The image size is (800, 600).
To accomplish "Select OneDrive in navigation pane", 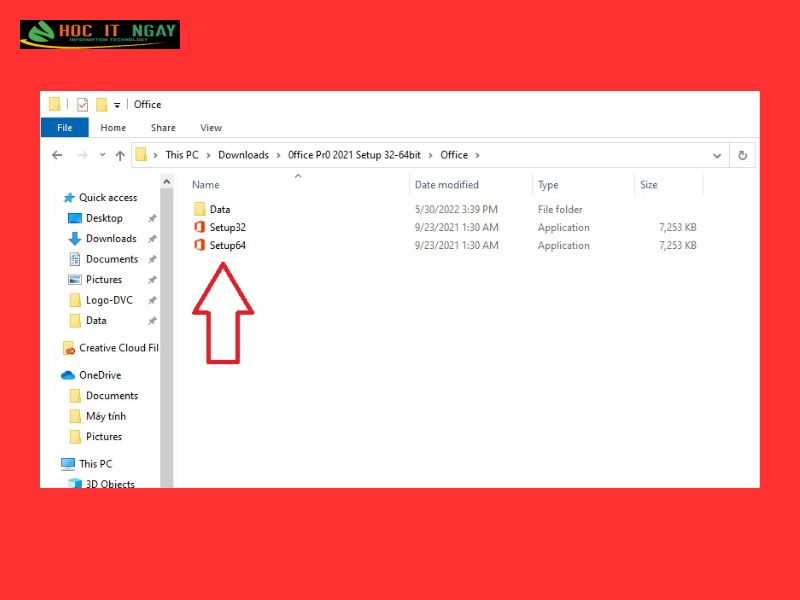I will point(100,376).
